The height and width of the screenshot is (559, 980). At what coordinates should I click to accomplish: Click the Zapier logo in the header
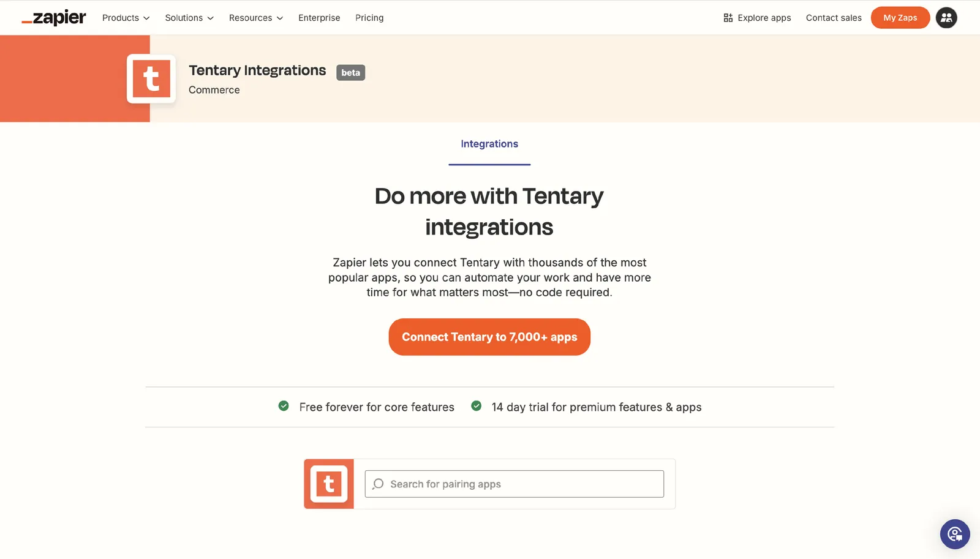tap(54, 18)
